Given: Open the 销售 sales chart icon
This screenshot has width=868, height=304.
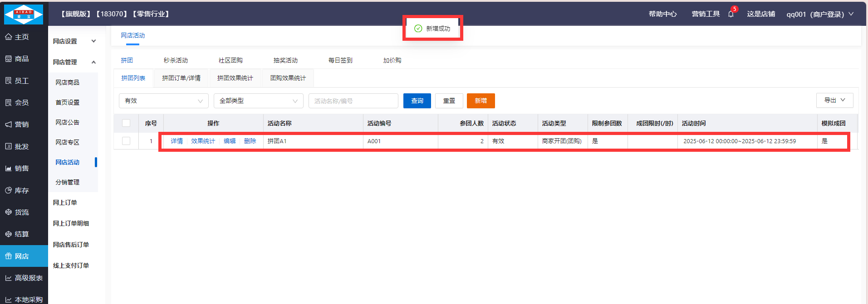Looking at the screenshot, I should [9, 169].
